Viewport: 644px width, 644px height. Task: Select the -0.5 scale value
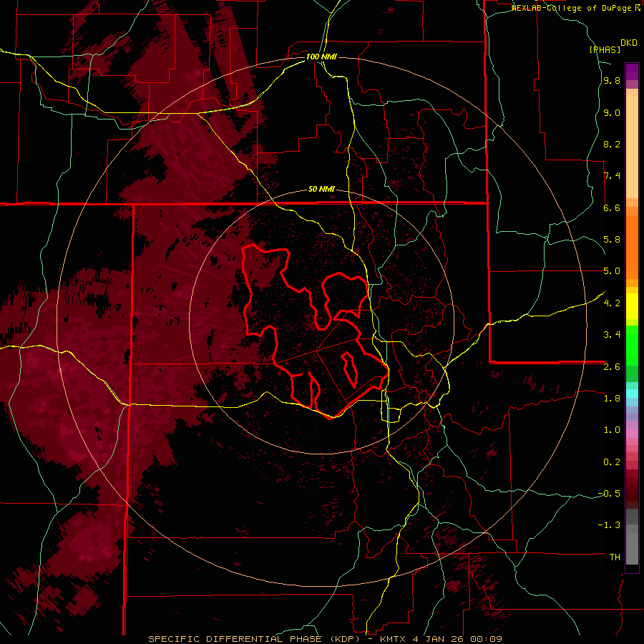pyautogui.click(x=609, y=494)
